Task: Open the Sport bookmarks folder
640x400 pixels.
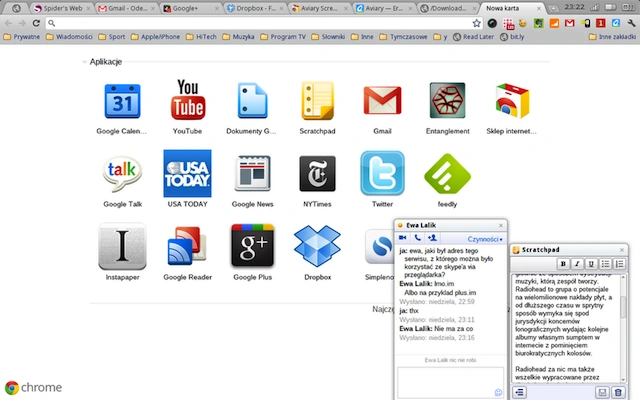Action: point(111,37)
